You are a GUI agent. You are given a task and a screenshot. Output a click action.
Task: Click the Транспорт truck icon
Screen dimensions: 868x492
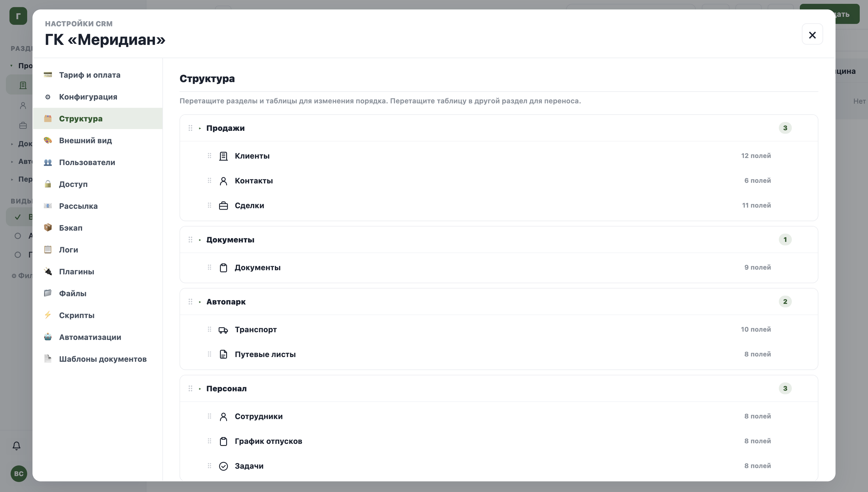click(x=223, y=330)
